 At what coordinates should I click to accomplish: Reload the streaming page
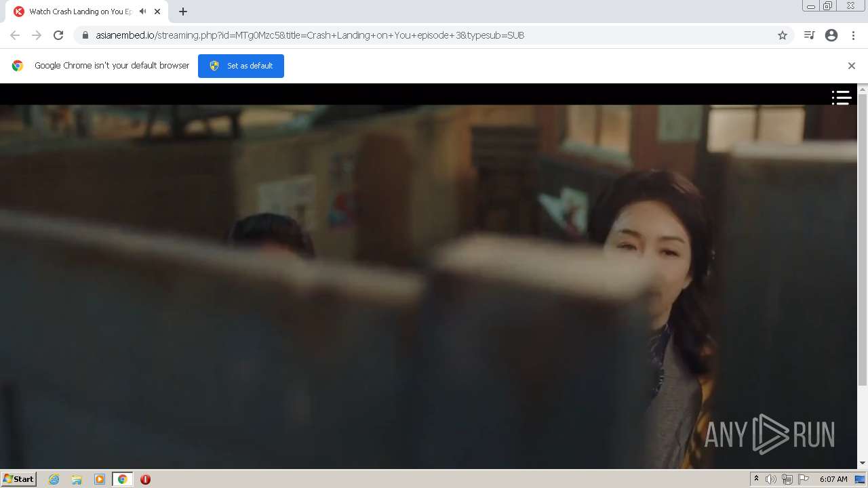58,35
